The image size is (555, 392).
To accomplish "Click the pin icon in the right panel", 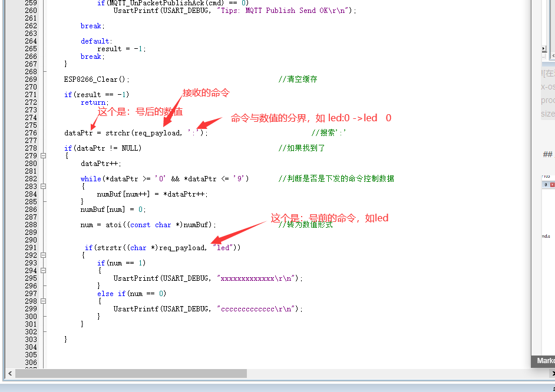I will pos(546,184).
